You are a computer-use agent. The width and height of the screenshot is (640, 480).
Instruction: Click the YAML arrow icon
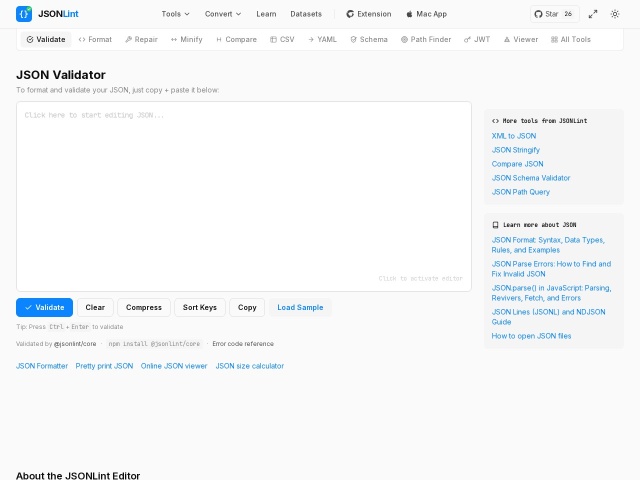pyautogui.click(x=311, y=40)
